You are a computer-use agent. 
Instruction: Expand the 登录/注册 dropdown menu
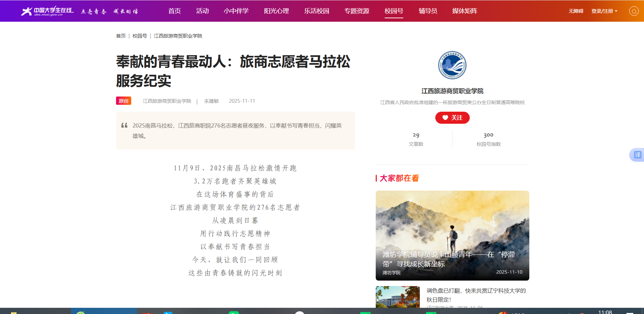604,11
